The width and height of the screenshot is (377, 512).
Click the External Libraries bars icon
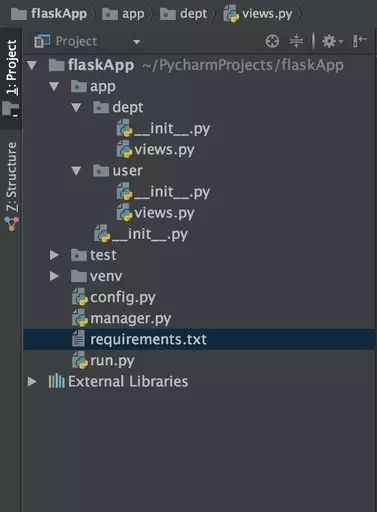[56, 381]
